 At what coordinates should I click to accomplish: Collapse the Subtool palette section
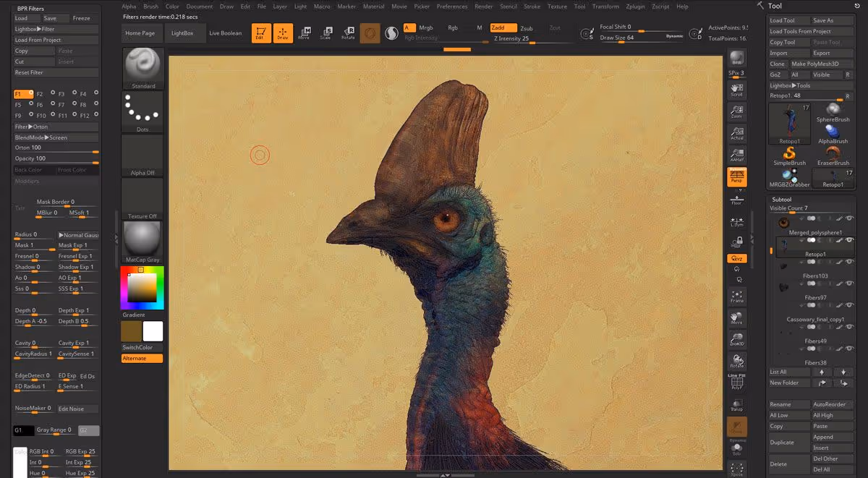click(x=781, y=199)
